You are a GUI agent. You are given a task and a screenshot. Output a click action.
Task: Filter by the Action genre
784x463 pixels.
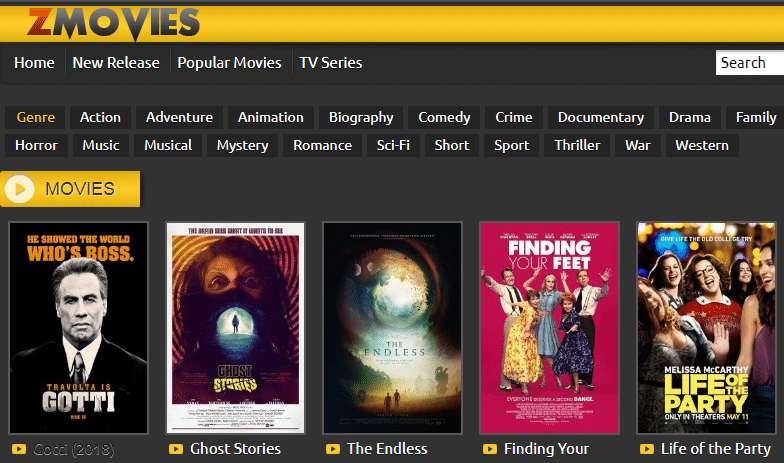coord(100,117)
